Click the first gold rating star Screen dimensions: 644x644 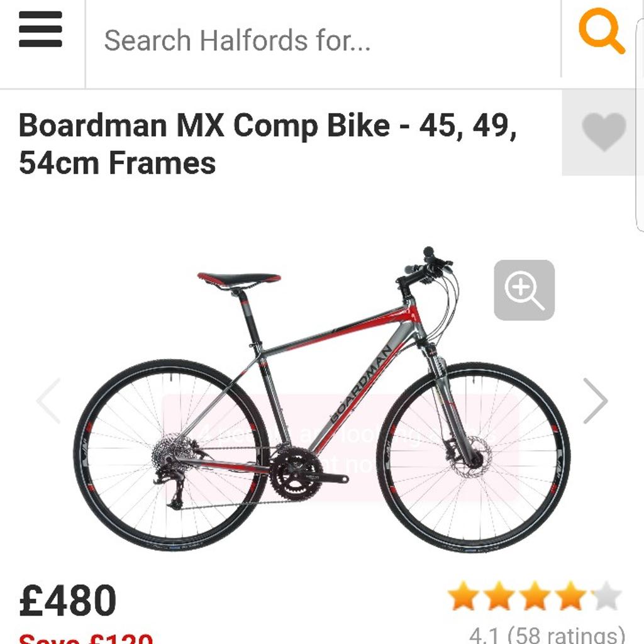click(x=463, y=597)
